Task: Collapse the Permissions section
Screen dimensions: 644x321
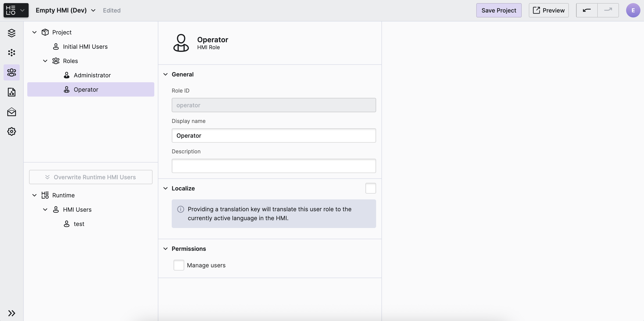Action: (x=165, y=249)
